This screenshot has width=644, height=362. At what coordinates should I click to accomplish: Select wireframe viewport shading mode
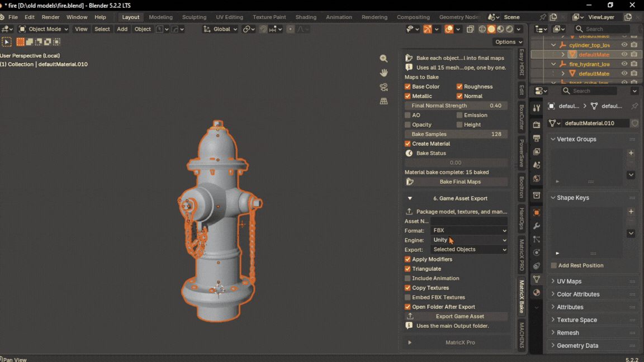click(x=482, y=29)
